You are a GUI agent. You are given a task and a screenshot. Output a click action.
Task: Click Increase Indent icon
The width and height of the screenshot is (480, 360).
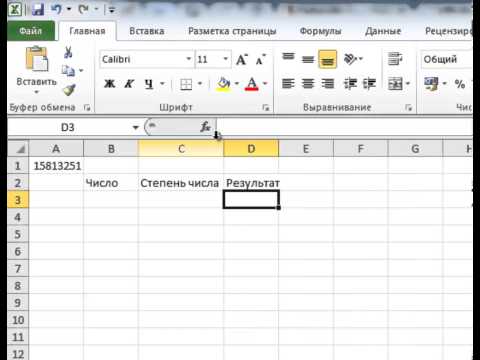[370, 83]
